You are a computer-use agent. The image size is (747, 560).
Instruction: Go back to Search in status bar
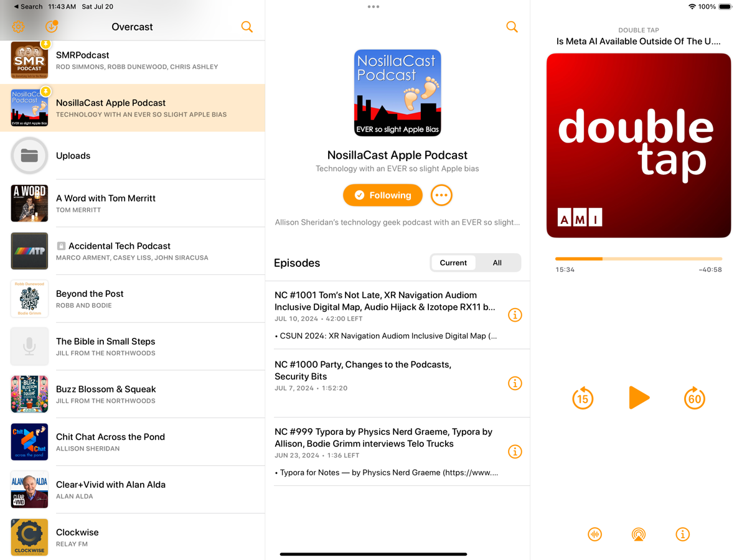pos(29,6)
